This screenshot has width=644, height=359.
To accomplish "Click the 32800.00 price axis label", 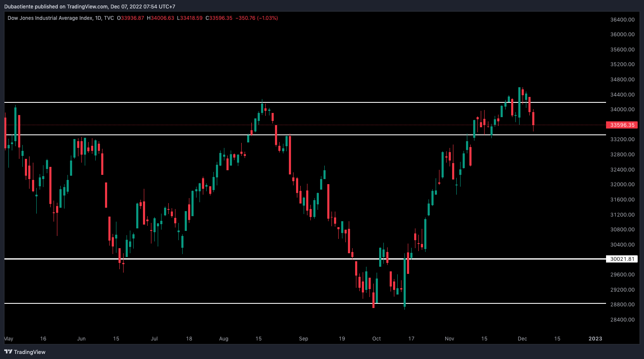I will [622, 155].
